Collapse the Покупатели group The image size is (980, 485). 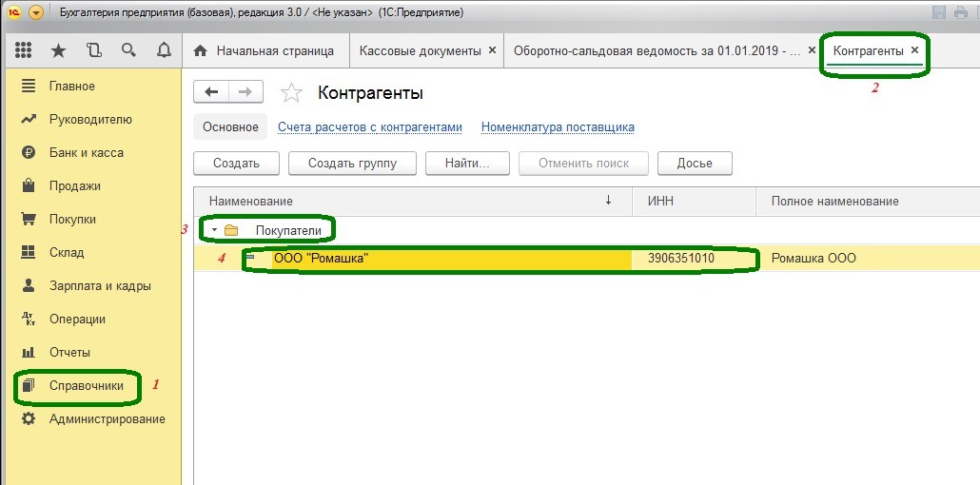click(x=214, y=231)
